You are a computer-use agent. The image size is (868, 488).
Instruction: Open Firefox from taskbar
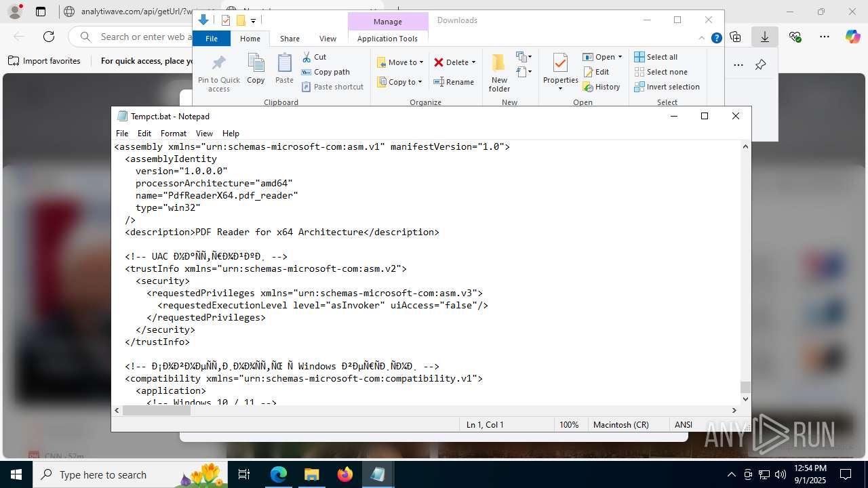click(x=345, y=474)
